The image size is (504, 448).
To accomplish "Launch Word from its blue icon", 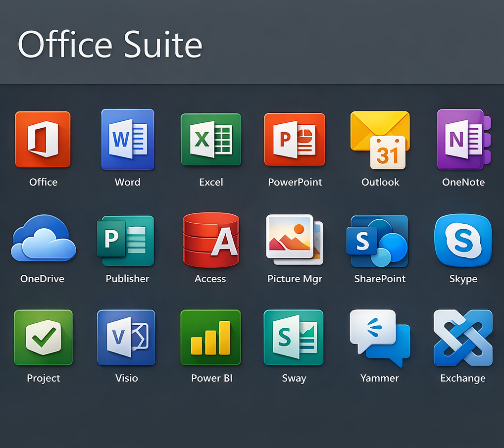I will [128, 140].
